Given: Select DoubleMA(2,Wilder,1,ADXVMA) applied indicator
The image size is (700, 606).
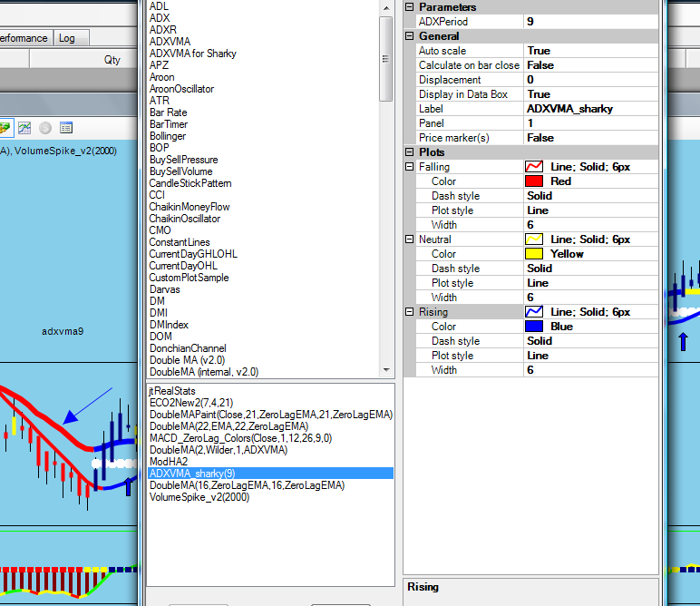Looking at the screenshot, I should point(219,450).
